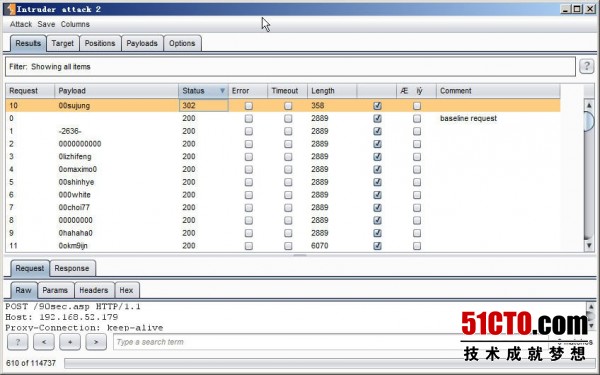
Task: Sort by the Status column dropdown arrow
Action: click(222, 91)
